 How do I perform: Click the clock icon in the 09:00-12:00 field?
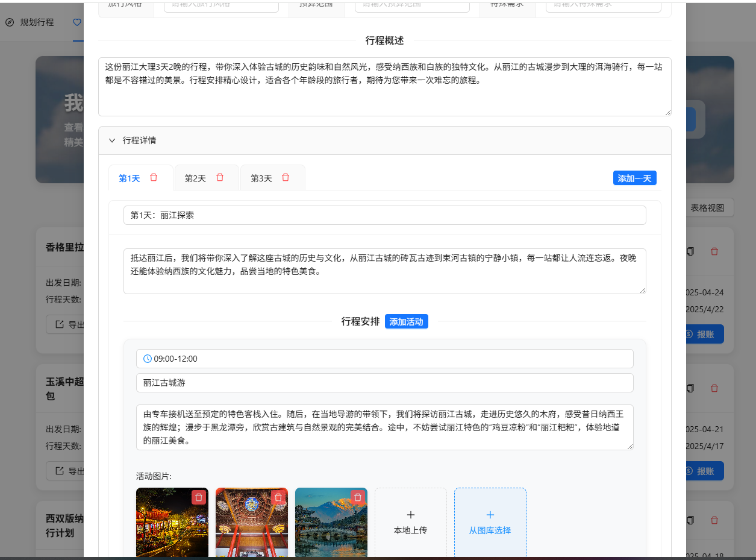click(x=147, y=359)
